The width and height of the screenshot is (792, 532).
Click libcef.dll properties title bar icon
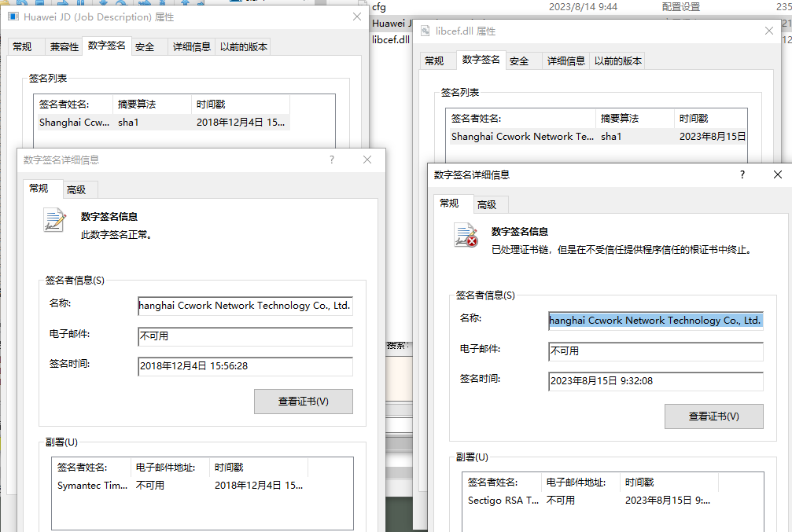coord(425,31)
